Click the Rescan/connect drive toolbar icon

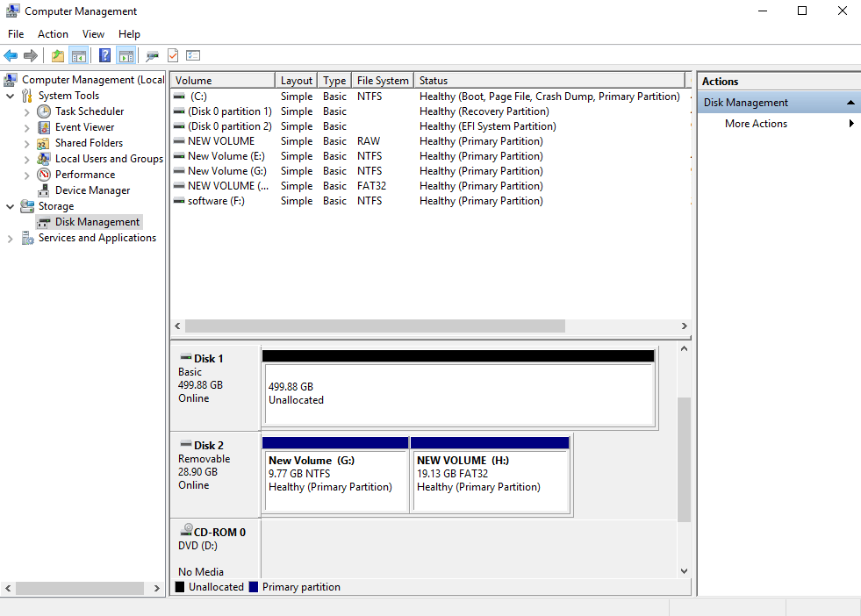click(152, 55)
